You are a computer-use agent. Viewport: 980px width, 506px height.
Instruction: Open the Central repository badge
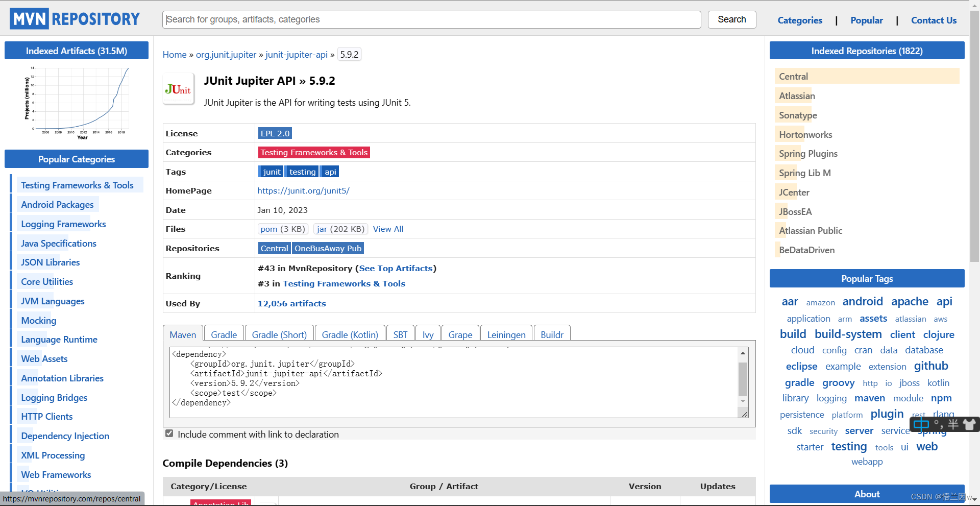[x=274, y=248]
